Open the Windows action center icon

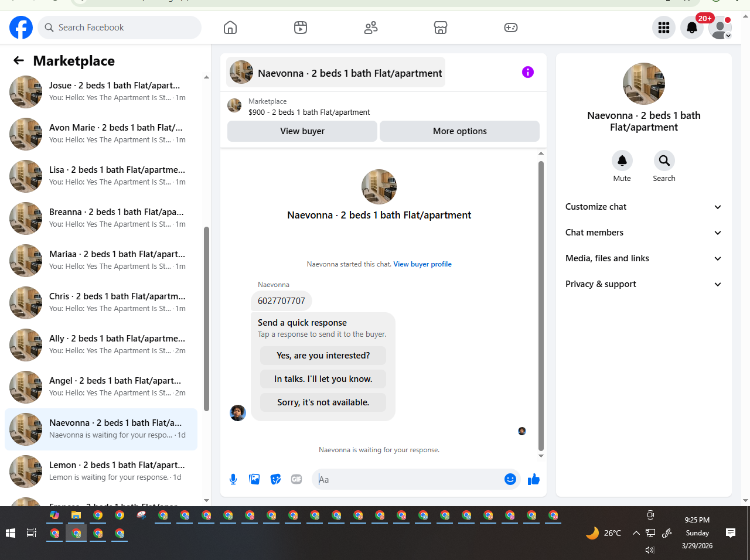pyautogui.click(x=731, y=532)
